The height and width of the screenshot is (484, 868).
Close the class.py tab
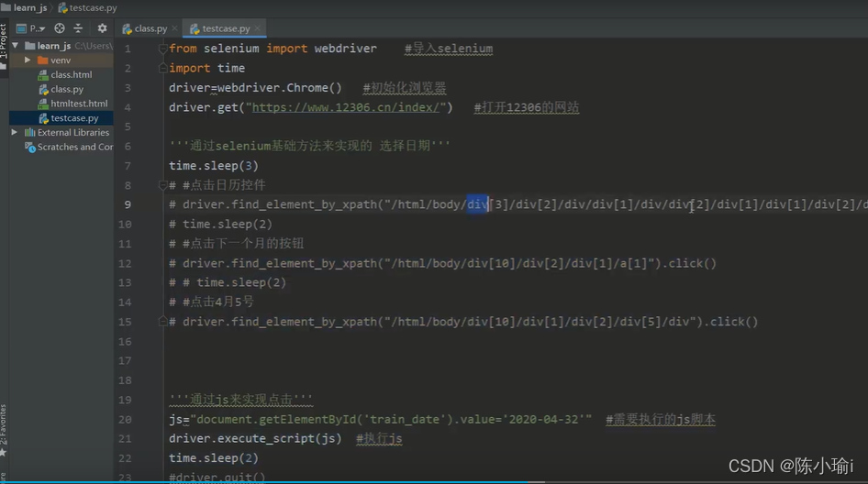coord(175,28)
